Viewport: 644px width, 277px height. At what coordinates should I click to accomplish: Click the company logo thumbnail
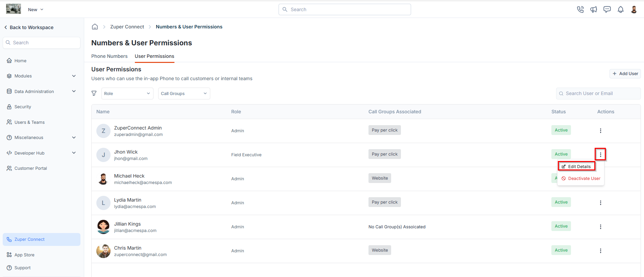click(x=14, y=9)
